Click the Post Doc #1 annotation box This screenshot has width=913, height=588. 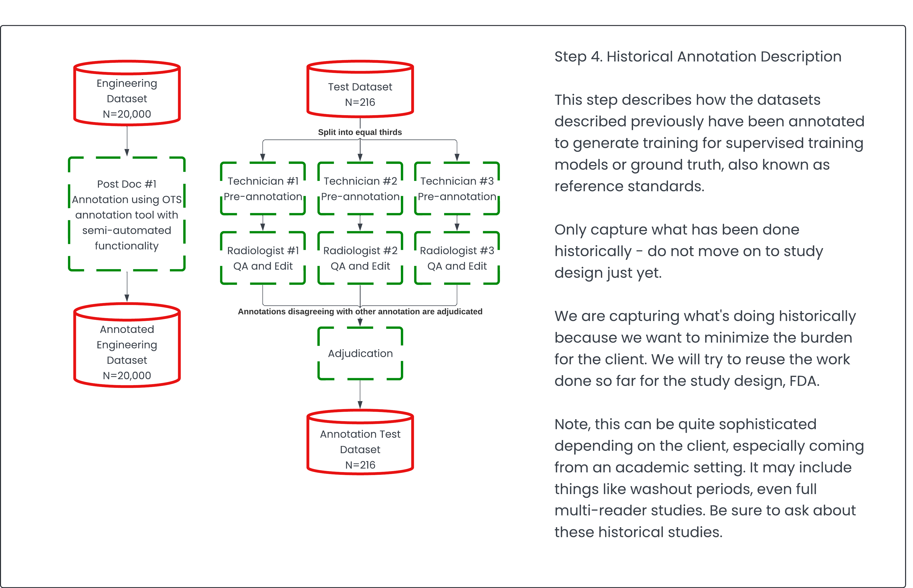point(127,214)
